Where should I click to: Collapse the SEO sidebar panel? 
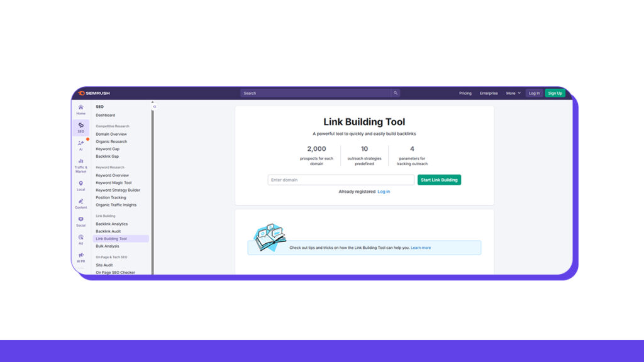(x=154, y=106)
